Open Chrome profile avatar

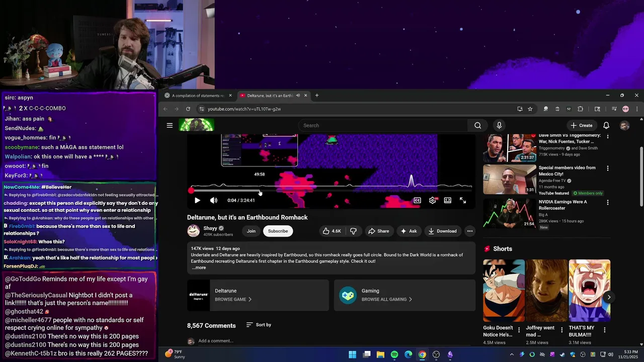pos(625,109)
